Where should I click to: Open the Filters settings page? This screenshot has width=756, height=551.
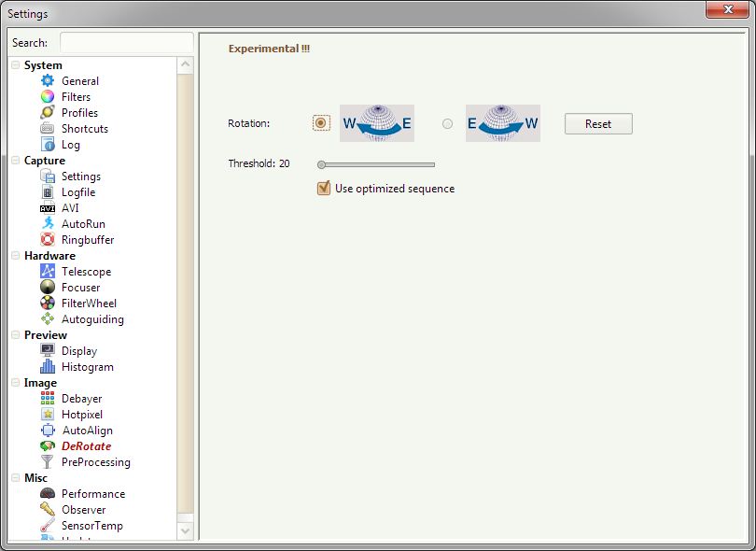[76, 97]
